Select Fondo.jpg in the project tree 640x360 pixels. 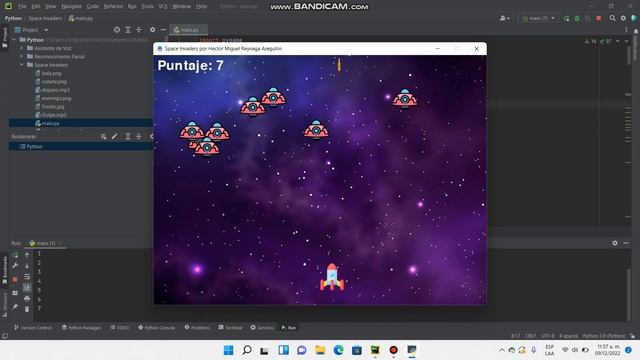coord(53,107)
